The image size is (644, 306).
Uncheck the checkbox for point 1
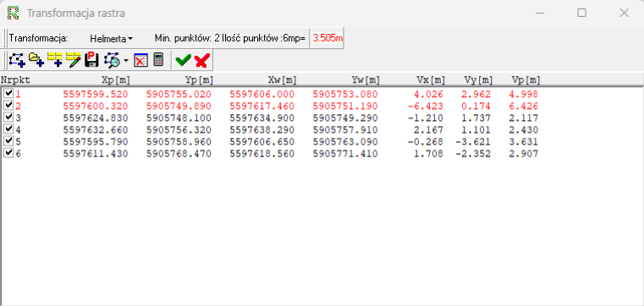(8, 94)
